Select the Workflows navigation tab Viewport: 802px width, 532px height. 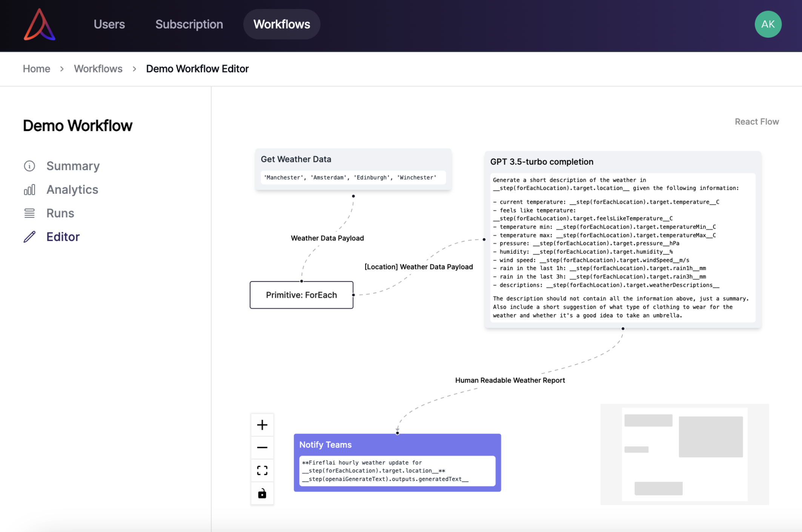tap(281, 24)
